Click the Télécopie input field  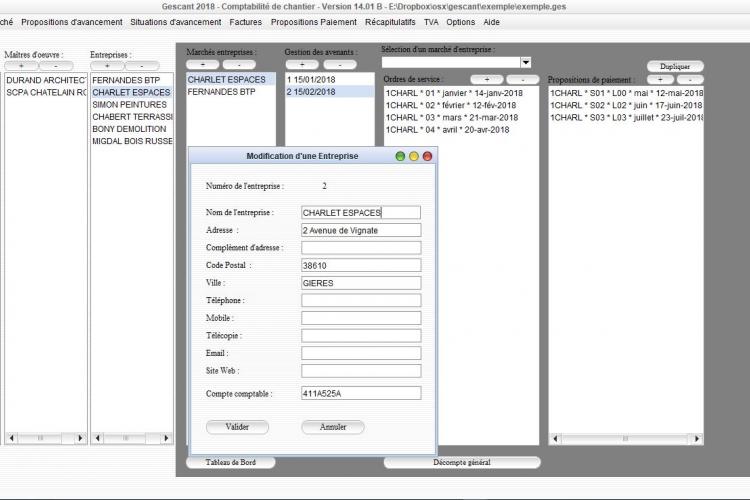361,335
